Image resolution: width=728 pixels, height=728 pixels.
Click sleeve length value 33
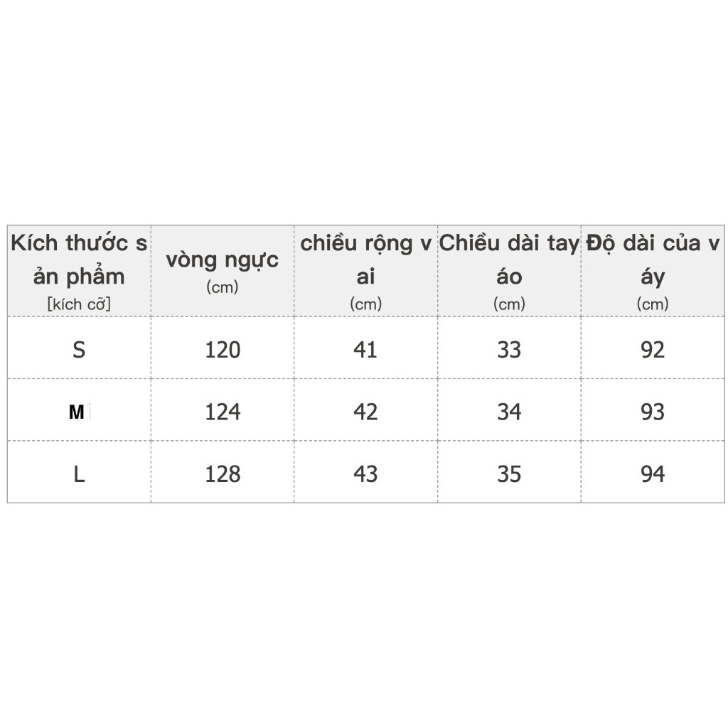point(509,348)
